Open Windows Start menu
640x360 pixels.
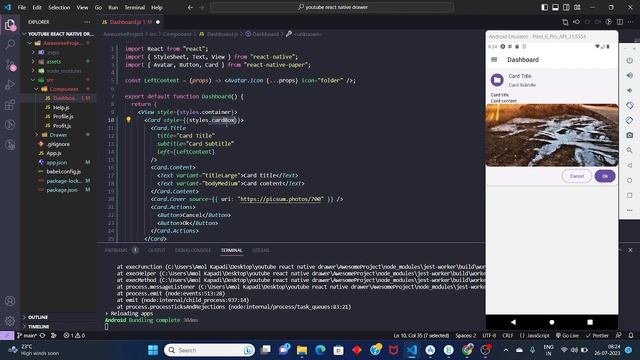[153, 350]
